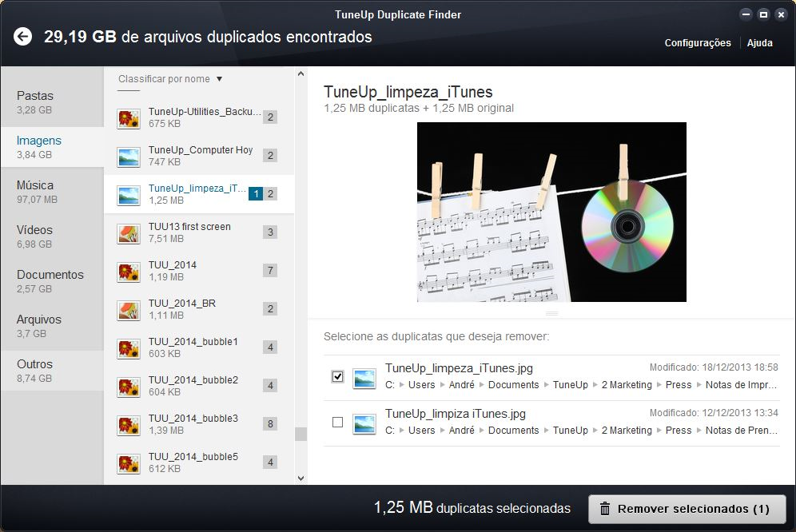Screen dimensions: 796x532
Task: Click the TuneUp_limpeza_iT list thumbnail icon
Action: click(129, 195)
